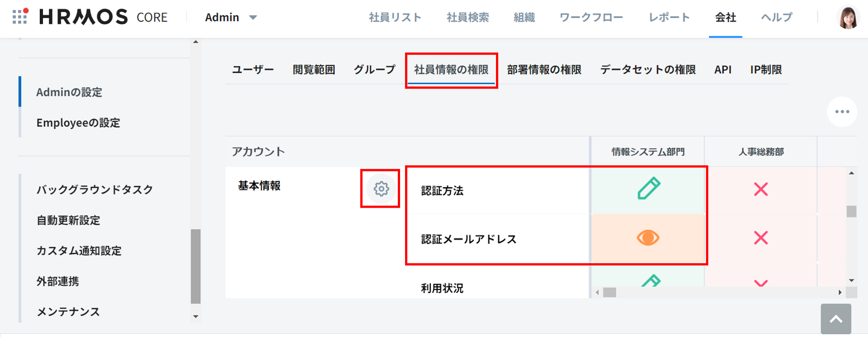
Task: Open Employeeの設定 in sidebar
Action: [x=78, y=123]
